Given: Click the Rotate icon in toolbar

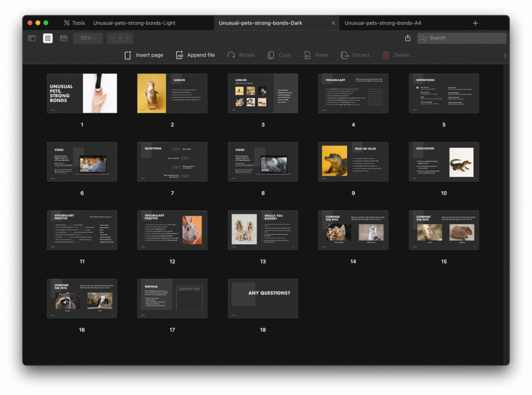Looking at the screenshot, I should coord(231,55).
